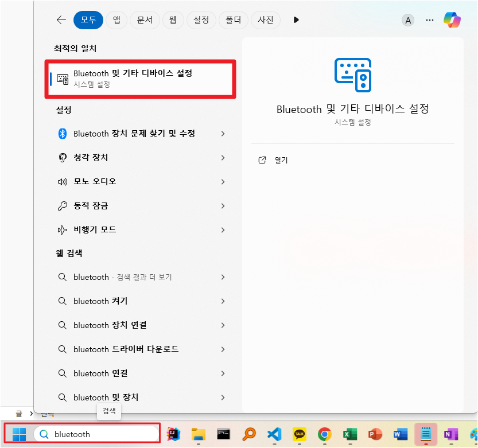
Task: Expand the '청각 장치' result arrow
Action: pyautogui.click(x=223, y=158)
